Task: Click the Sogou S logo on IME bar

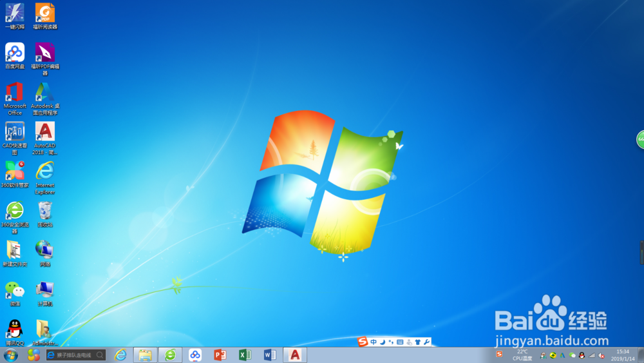Action: click(362, 342)
